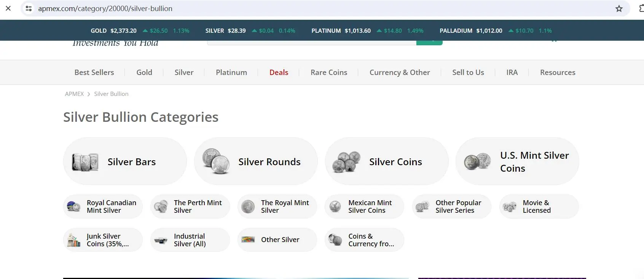Screen dimensions: 644x279
Task: Open the Currency & Other menu
Action: click(400, 72)
